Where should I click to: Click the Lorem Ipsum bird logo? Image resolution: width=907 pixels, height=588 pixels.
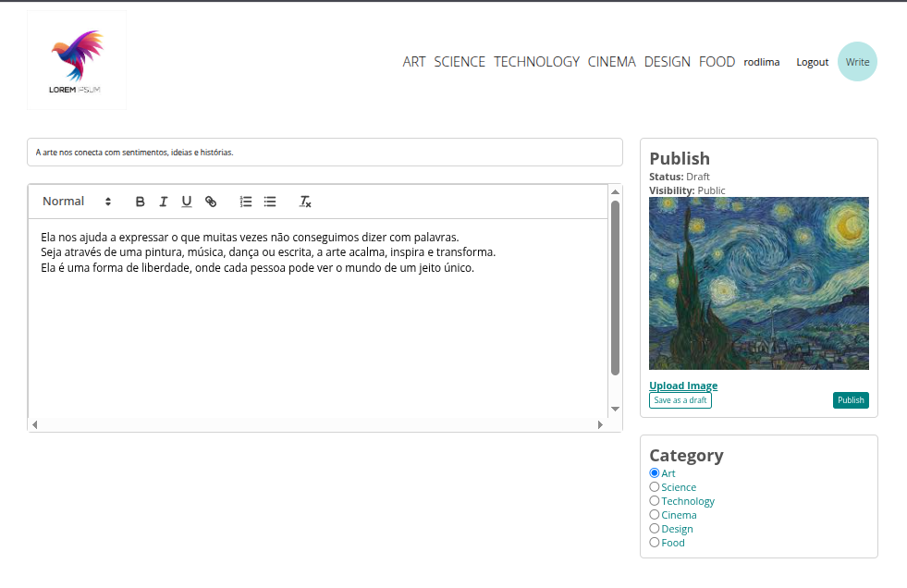tap(77, 61)
